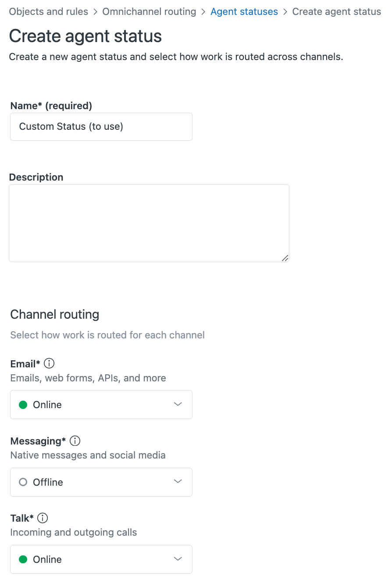Expand the Messaging channel status chevron
The image size is (392, 583).
[x=178, y=482]
